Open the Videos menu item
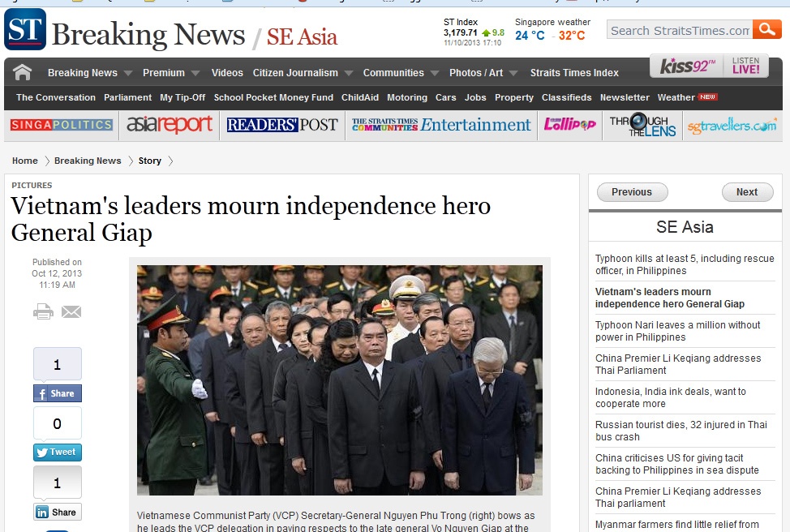 227,72
